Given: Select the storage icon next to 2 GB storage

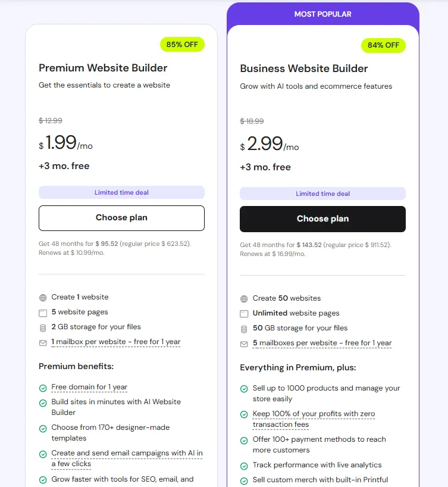Looking at the screenshot, I should (42, 327).
